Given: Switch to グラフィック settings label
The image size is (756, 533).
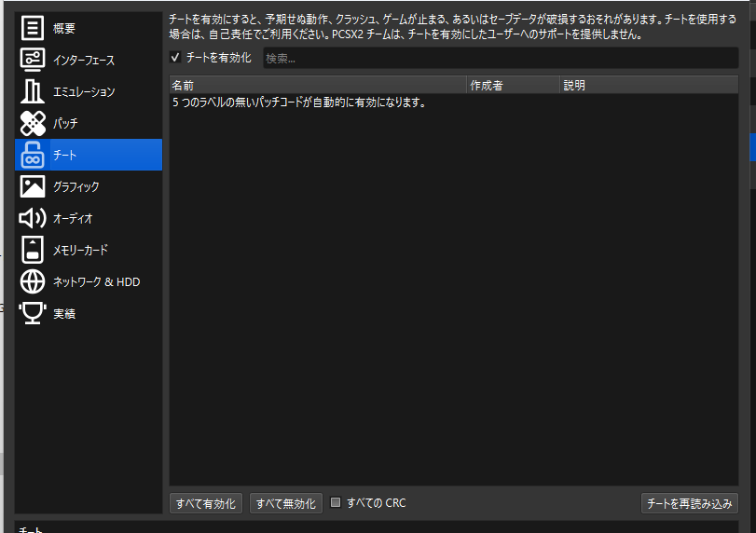Looking at the screenshot, I should (76, 186).
